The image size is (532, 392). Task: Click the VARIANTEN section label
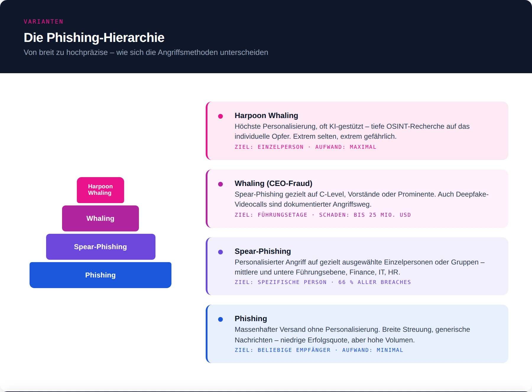click(x=44, y=22)
